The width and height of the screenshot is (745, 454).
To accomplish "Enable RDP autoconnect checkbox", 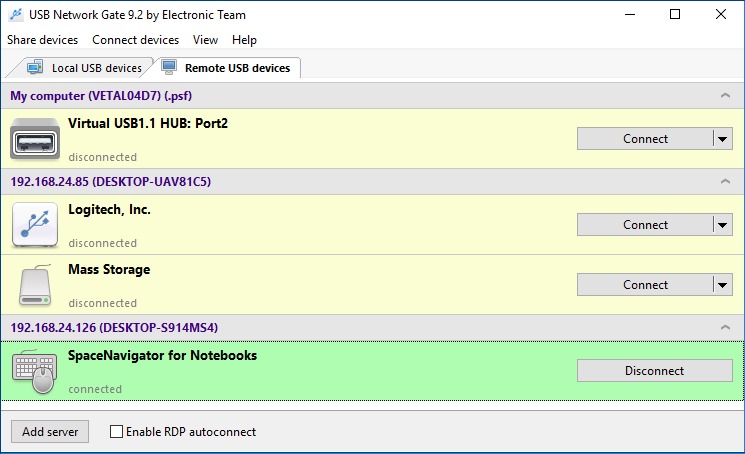I will coord(117,432).
